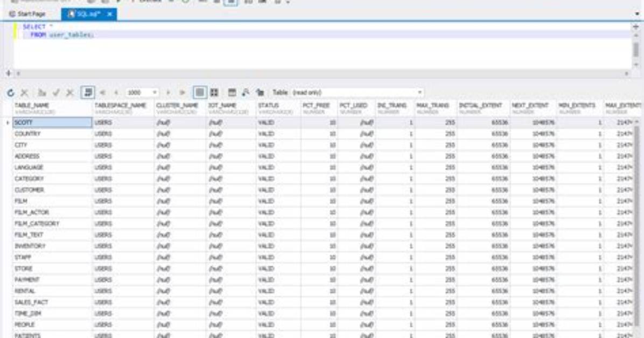Screen dimensions: 644x338
Task: Click the delete-record X icon beside refresh
Action: tap(25, 93)
